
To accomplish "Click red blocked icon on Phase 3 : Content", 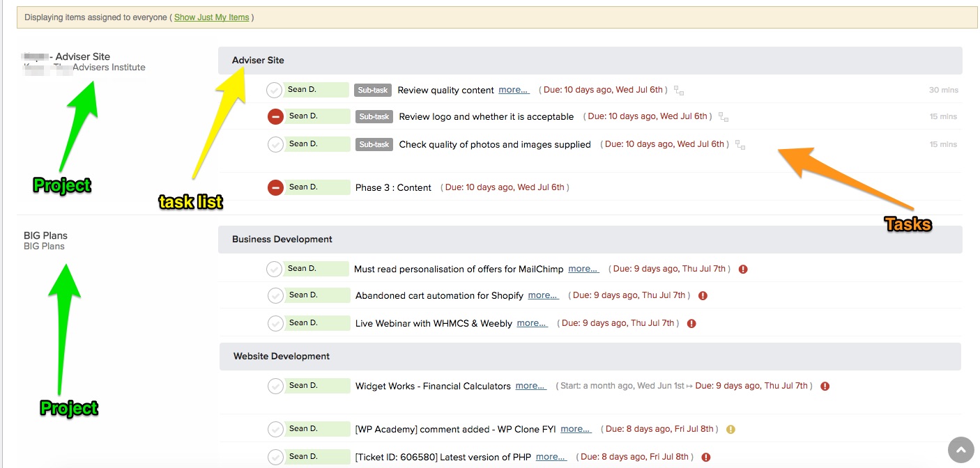I will 275,187.
